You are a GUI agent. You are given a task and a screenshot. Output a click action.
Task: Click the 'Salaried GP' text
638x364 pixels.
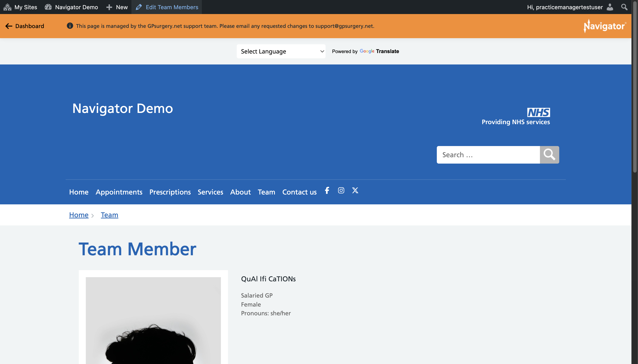(257, 295)
